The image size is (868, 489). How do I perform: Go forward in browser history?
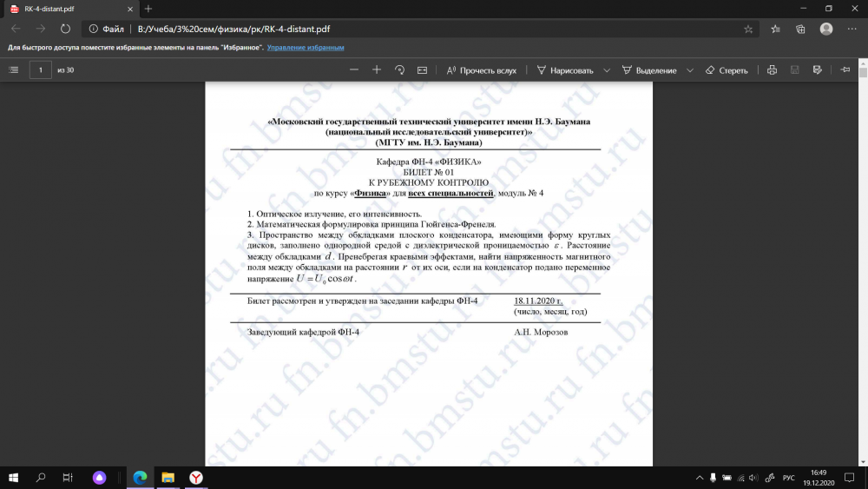pyautogui.click(x=41, y=29)
